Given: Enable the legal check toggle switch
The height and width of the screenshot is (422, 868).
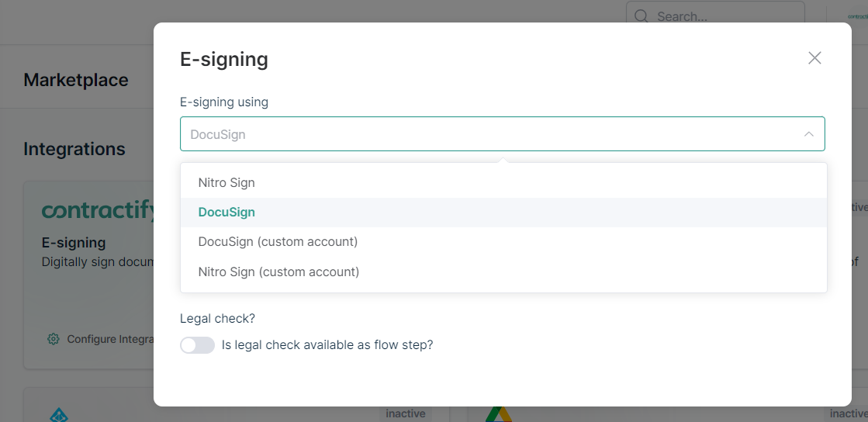Looking at the screenshot, I should pos(197,345).
